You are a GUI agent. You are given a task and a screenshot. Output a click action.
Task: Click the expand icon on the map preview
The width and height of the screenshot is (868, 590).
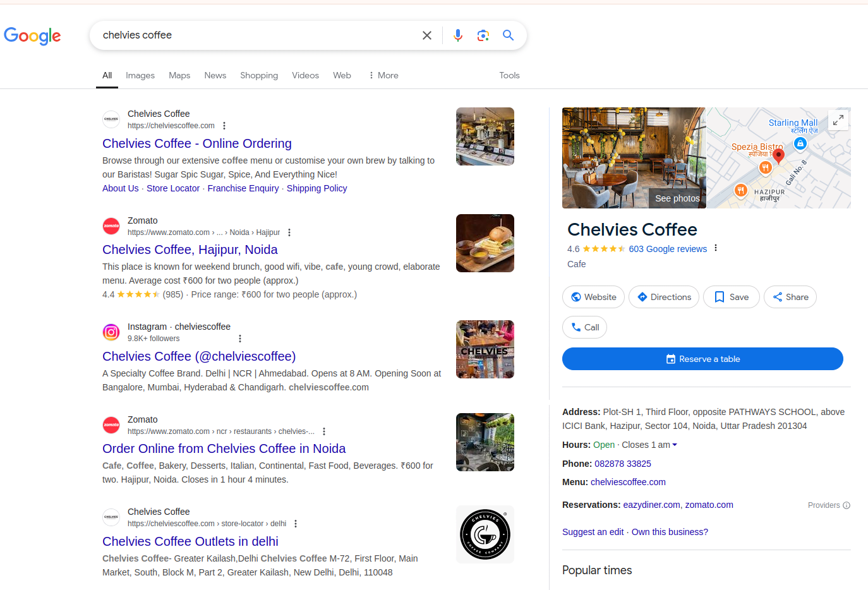pos(838,119)
